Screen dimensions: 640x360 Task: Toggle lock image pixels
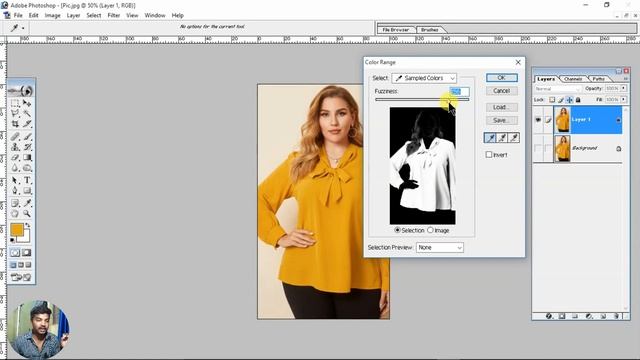click(561, 100)
